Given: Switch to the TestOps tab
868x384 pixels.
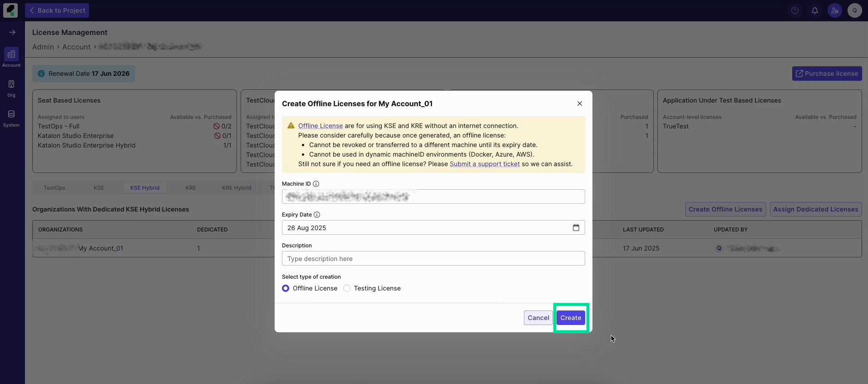Looking at the screenshot, I should click(x=54, y=188).
